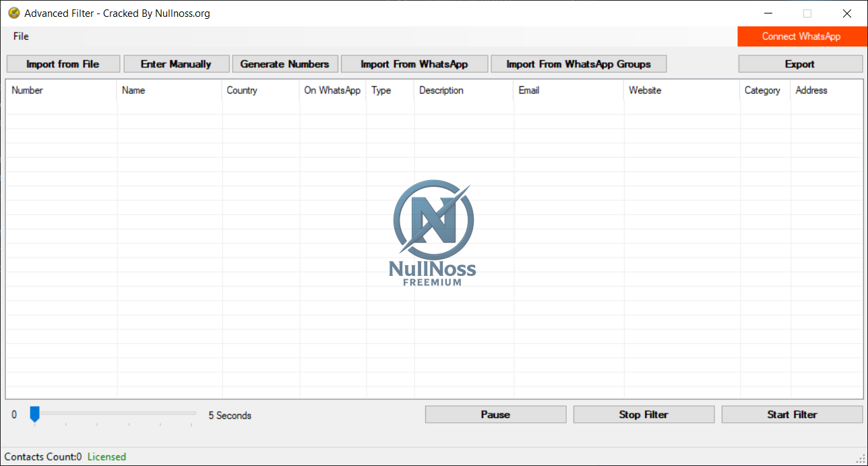The width and height of the screenshot is (868, 466).
Task: Minimize the Advanced Filter window
Action: [768, 13]
